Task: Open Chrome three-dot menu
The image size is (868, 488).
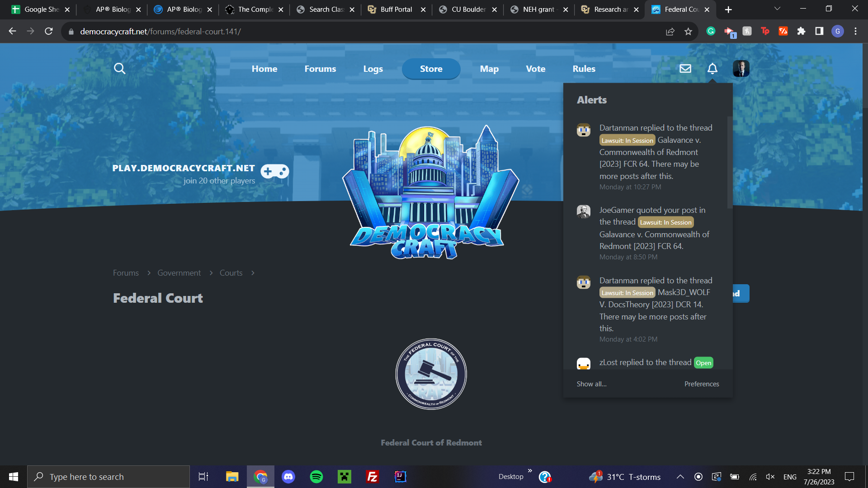Action: pyautogui.click(x=855, y=31)
